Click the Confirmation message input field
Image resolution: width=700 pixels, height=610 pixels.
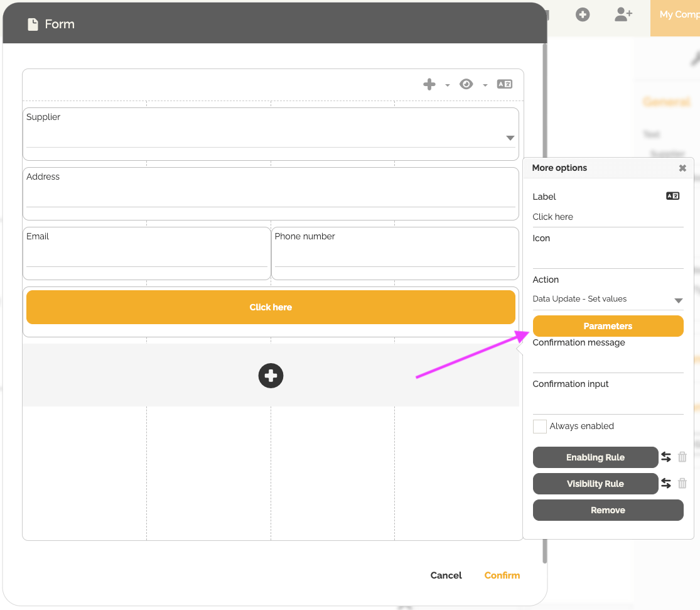(x=608, y=362)
